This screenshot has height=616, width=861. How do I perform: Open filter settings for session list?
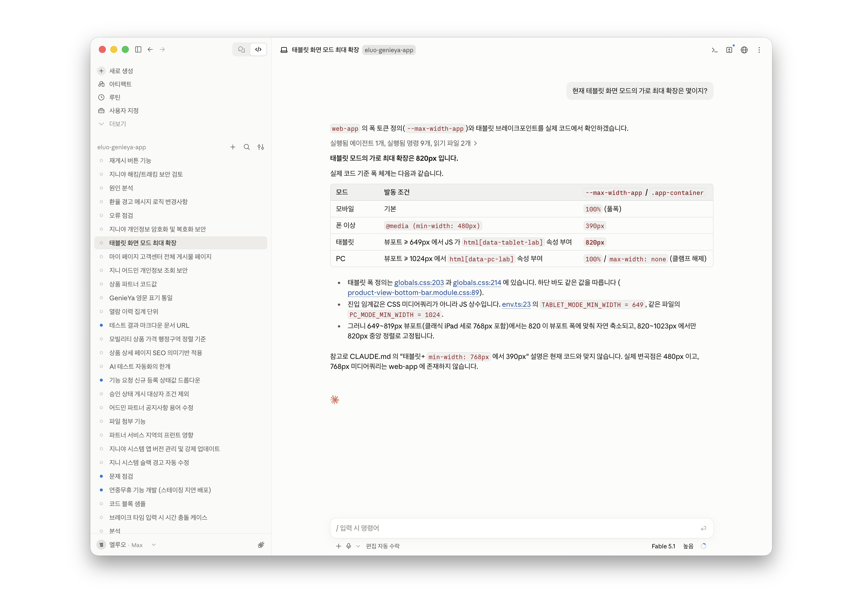[261, 147]
